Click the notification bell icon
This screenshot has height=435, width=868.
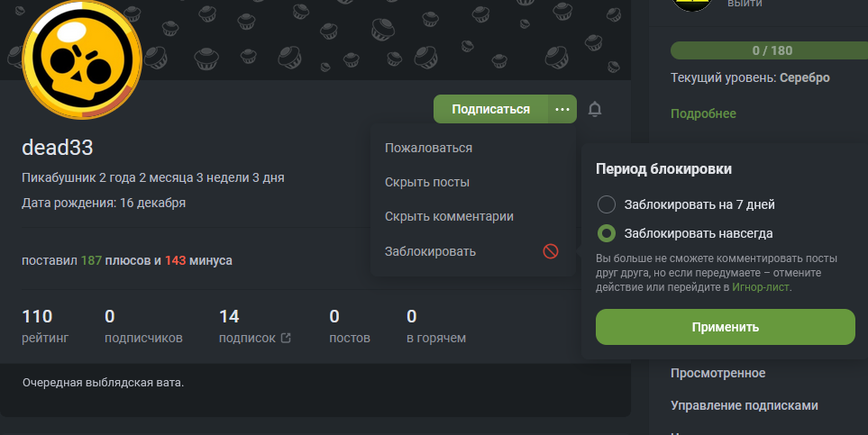pos(594,109)
